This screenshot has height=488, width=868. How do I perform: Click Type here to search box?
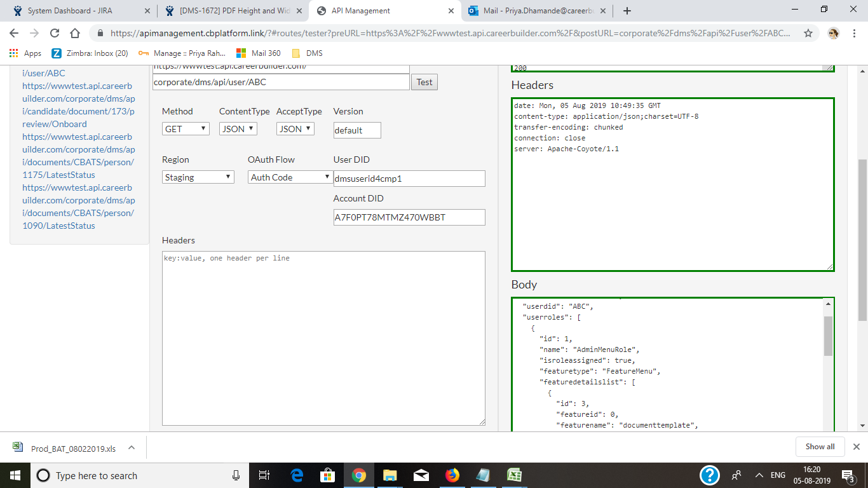pyautogui.click(x=140, y=475)
